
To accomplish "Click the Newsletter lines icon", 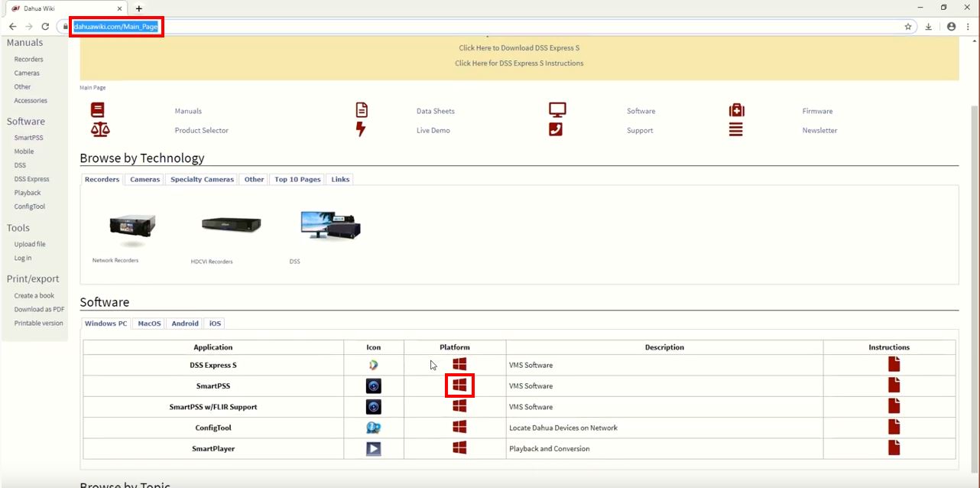I will [x=735, y=129].
